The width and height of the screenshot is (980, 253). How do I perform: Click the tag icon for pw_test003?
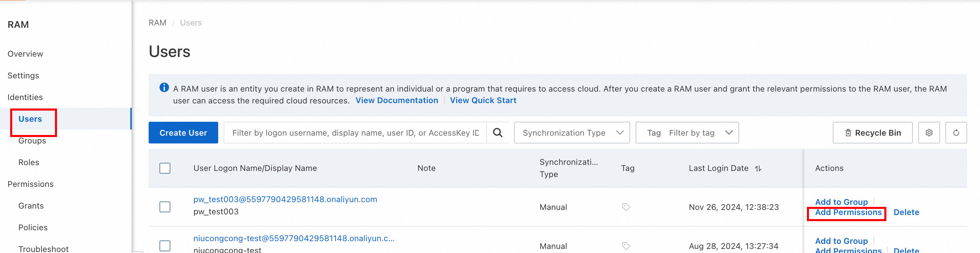[626, 207]
